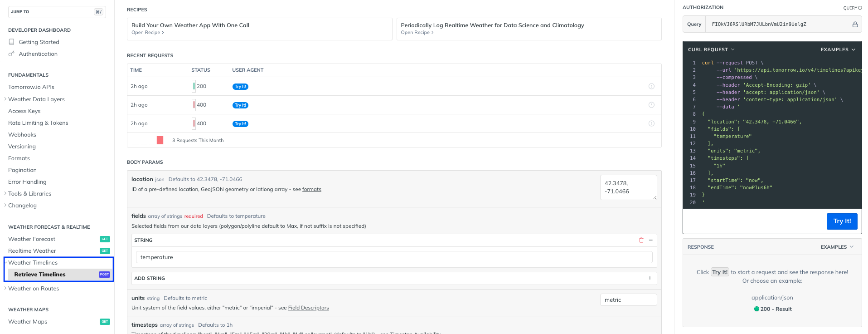Delete the temperature string with the trash icon
Viewport: 868px width, 334px height.
click(x=641, y=240)
